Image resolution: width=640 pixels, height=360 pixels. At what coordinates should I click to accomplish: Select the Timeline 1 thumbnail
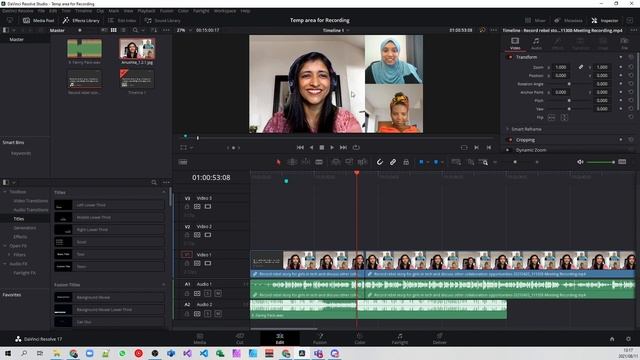(137, 79)
